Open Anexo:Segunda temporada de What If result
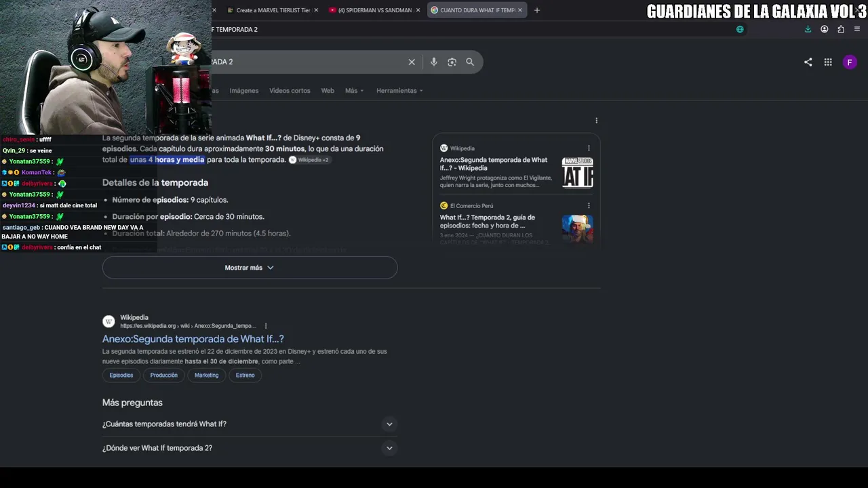Image resolution: width=868 pixels, height=488 pixels. (x=193, y=339)
